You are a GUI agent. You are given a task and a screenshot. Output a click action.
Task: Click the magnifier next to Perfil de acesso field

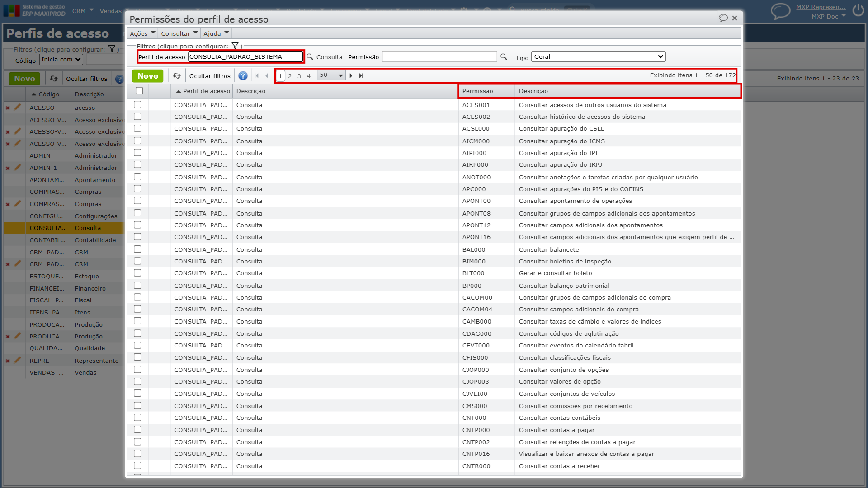(310, 57)
